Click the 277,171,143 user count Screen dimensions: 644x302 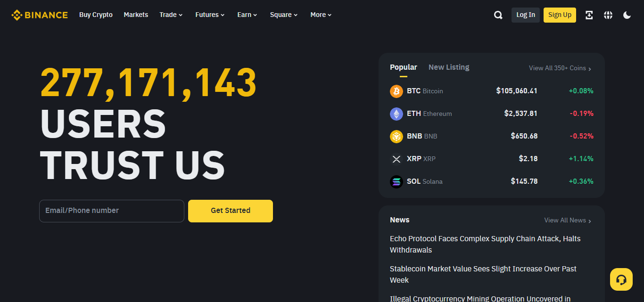pyautogui.click(x=149, y=84)
